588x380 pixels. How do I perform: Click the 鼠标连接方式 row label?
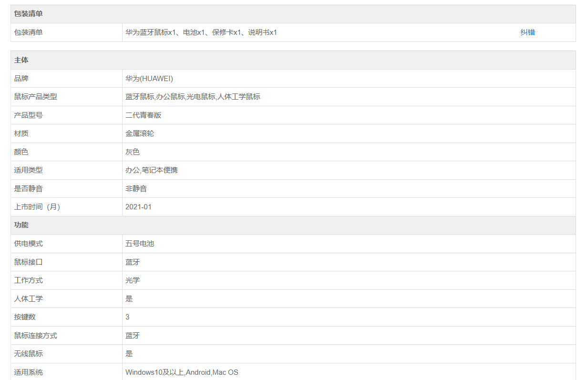pos(36,336)
